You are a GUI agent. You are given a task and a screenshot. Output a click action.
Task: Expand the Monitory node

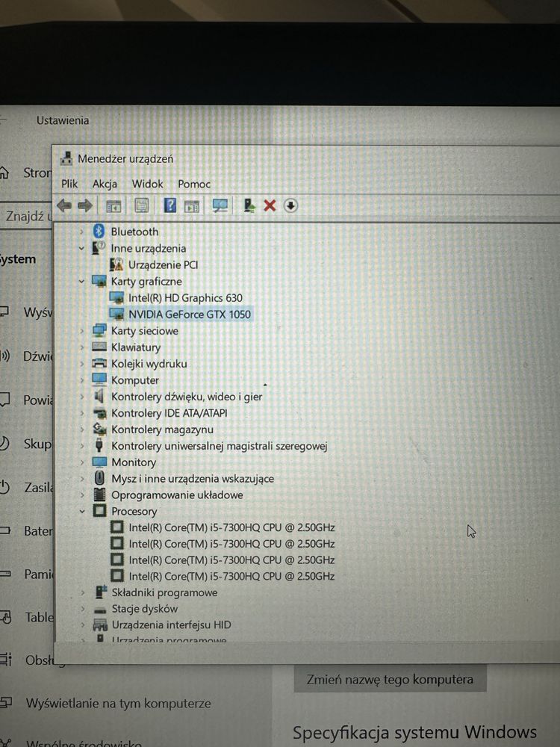point(82,462)
